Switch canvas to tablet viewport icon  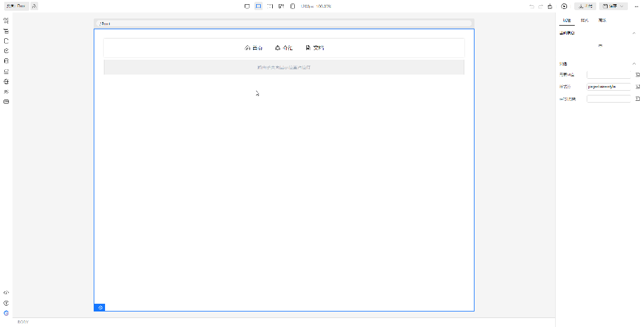(270, 6)
